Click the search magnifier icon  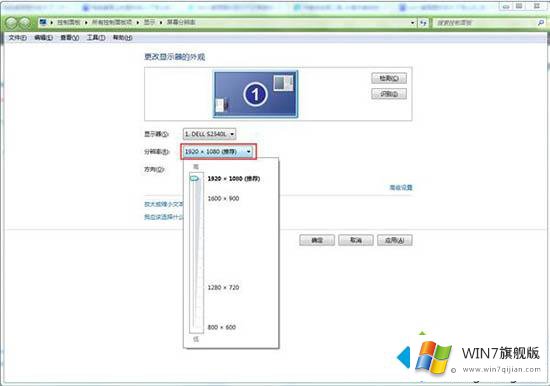point(541,23)
